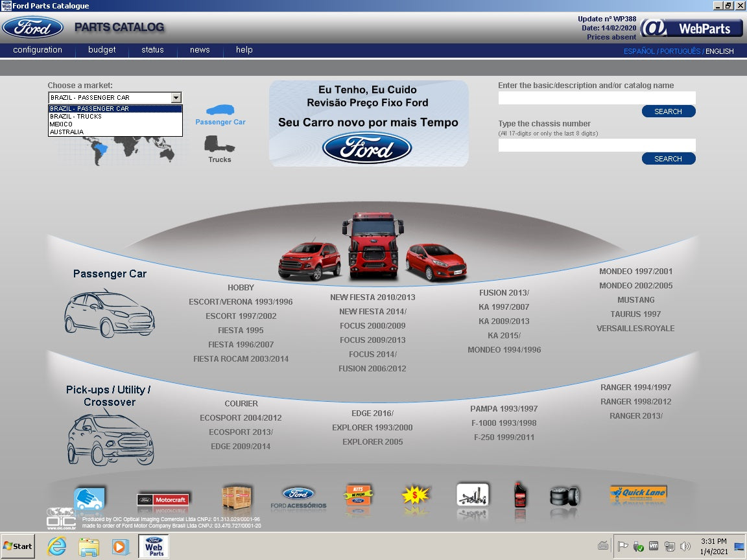Click the help menu item

click(244, 50)
